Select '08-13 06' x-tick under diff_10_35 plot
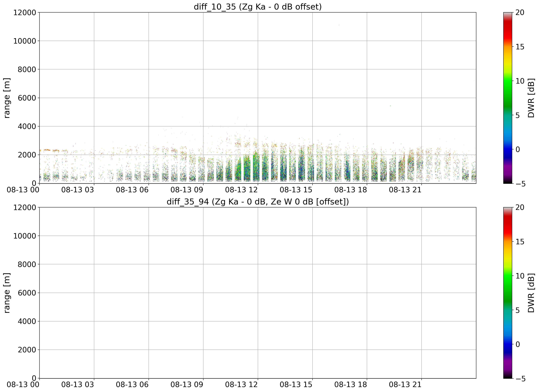 click(x=132, y=190)
